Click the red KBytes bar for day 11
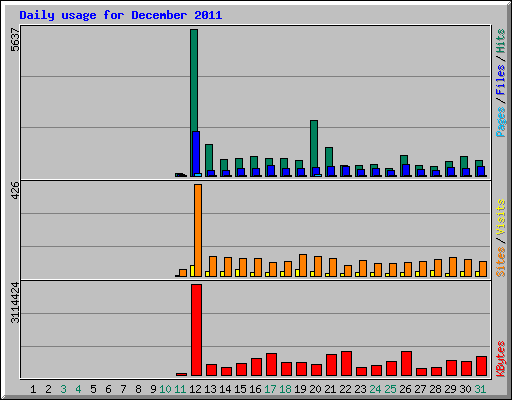 181,374
